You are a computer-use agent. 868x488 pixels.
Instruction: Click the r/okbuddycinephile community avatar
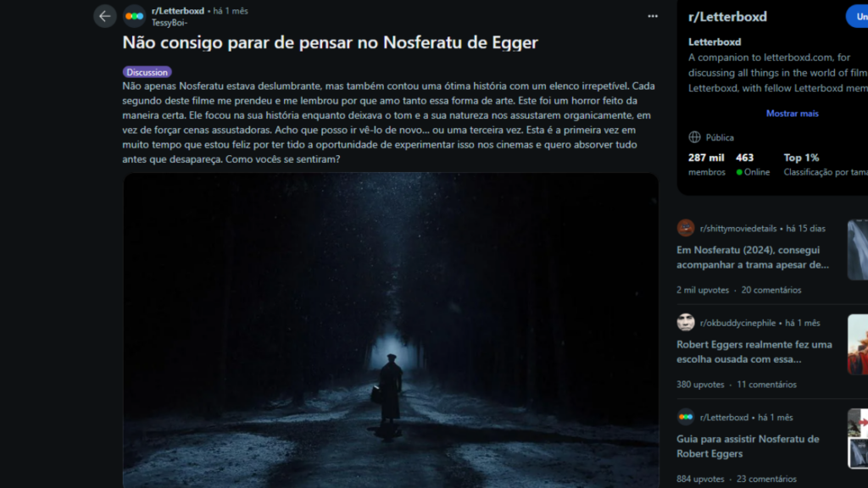tap(685, 323)
